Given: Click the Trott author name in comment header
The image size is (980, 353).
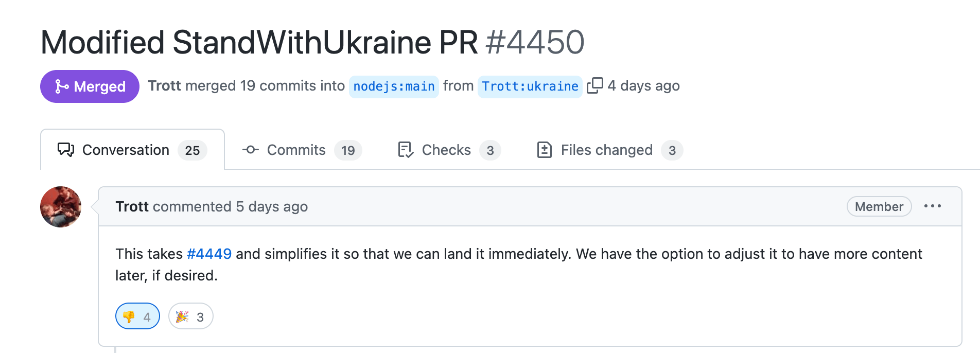Looking at the screenshot, I should click(132, 206).
